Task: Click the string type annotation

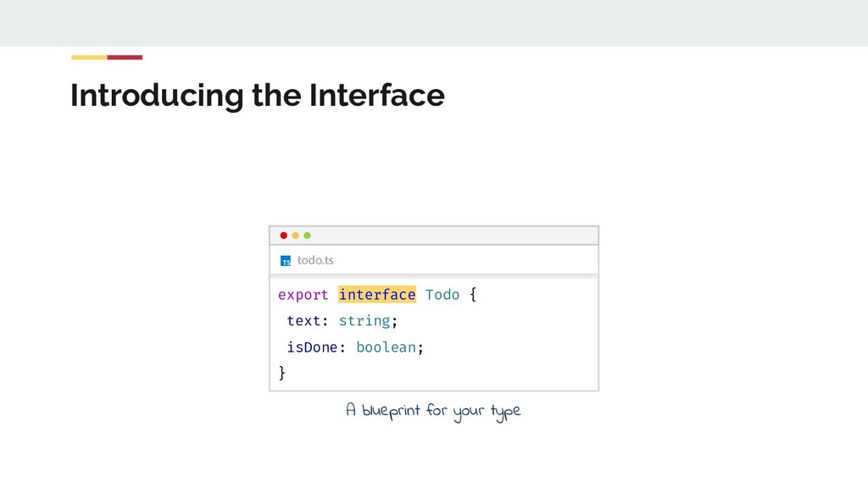Action: click(364, 321)
